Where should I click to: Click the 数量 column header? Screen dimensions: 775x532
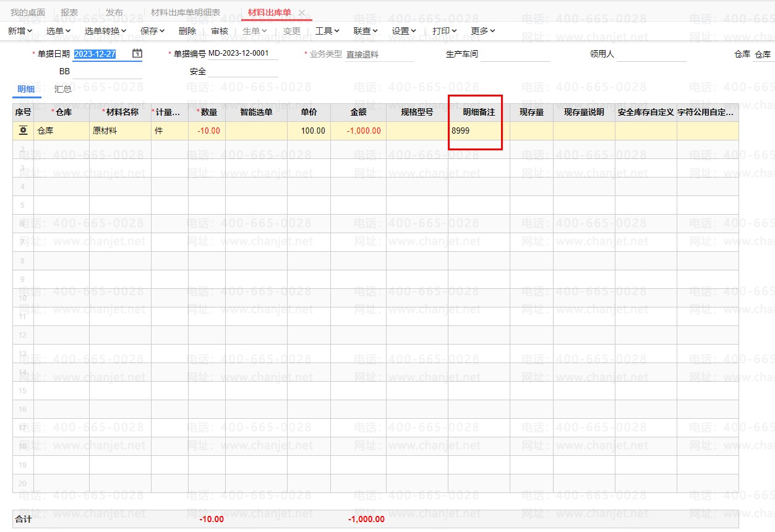click(x=207, y=113)
